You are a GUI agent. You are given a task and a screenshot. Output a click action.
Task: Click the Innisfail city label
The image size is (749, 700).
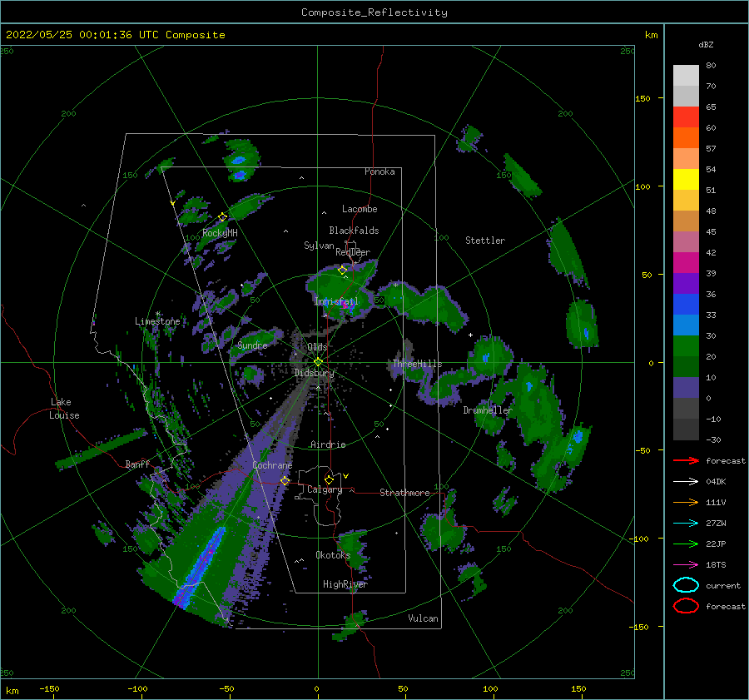coord(336,301)
